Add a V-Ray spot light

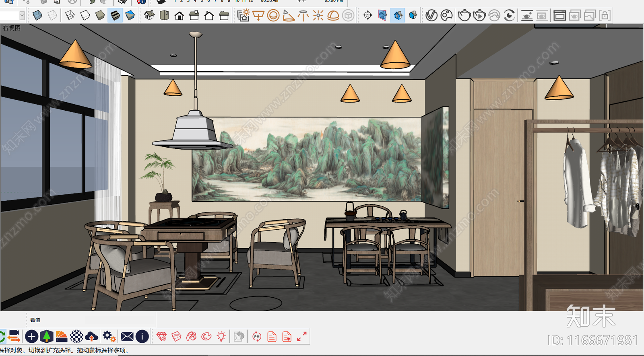click(x=288, y=16)
